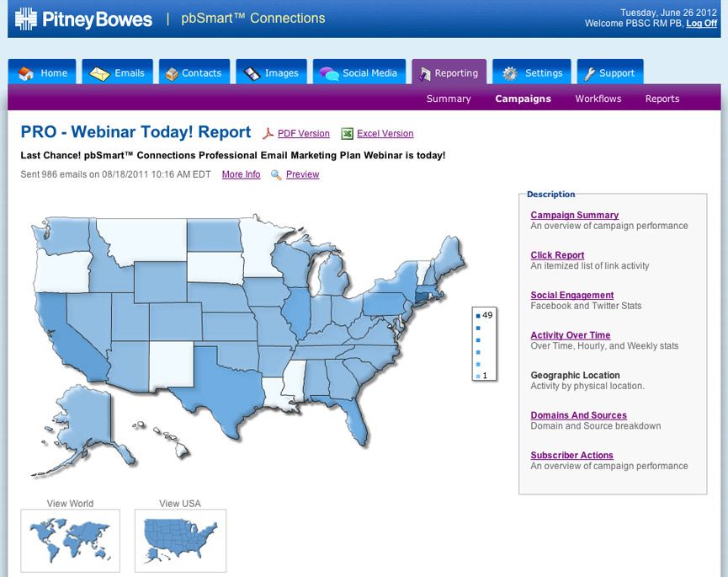Open the Workflows sub-menu item
The height and width of the screenshot is (577, 728).
[x=598, y=99]
